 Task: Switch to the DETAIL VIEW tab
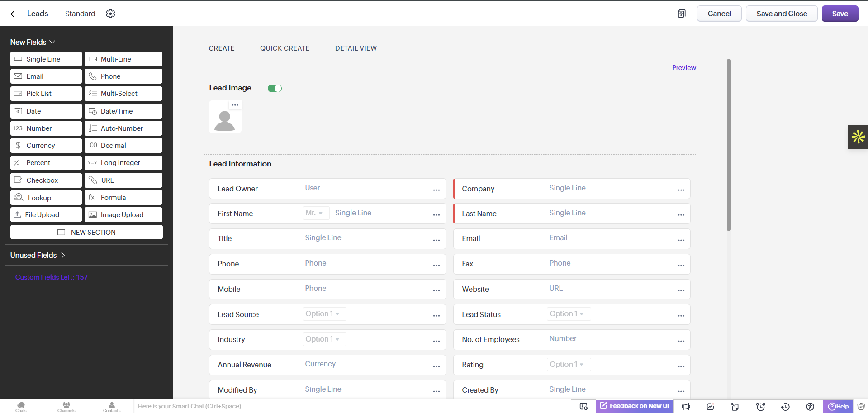356,48
